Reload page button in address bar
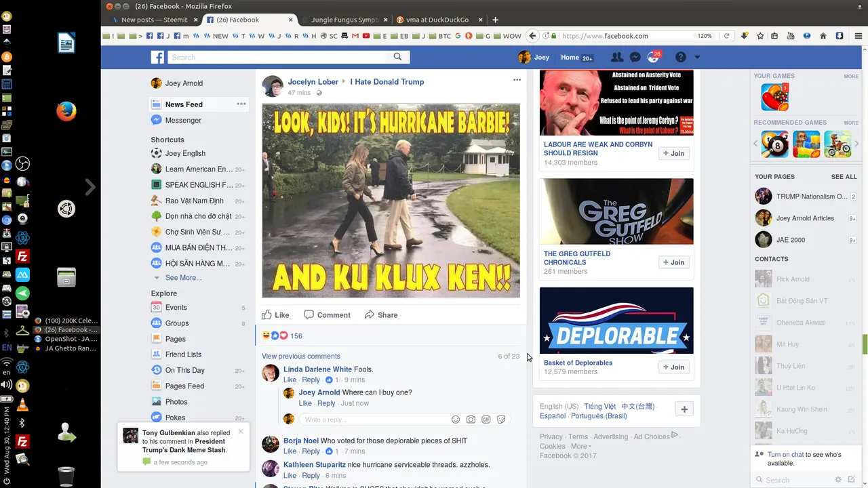Image resolution: width=868 pixels, height=488 pixels. point(727,36)
